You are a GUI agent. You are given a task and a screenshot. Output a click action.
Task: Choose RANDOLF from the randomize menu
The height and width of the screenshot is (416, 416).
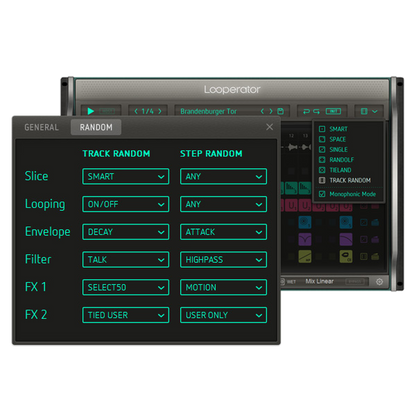point(342,160)
